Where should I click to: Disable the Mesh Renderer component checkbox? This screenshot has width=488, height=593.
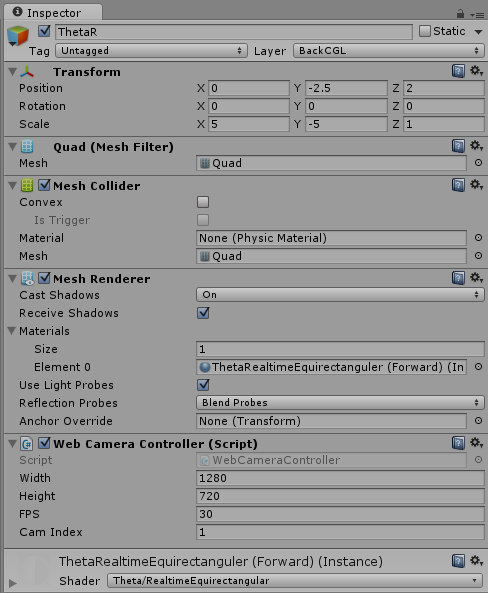tap(44, 278)
